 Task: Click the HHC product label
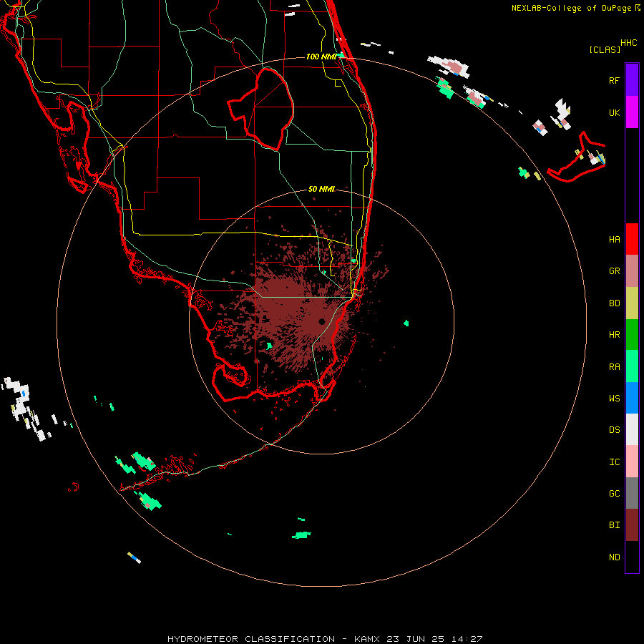pos(628,43)
